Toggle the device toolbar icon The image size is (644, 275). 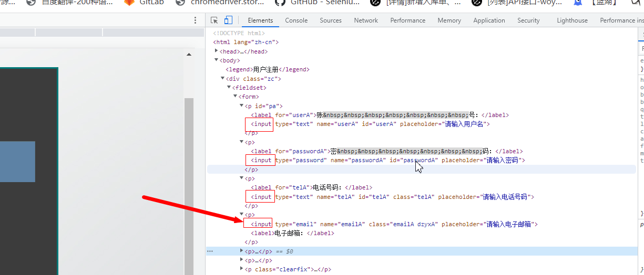click(x=228, y=20)
